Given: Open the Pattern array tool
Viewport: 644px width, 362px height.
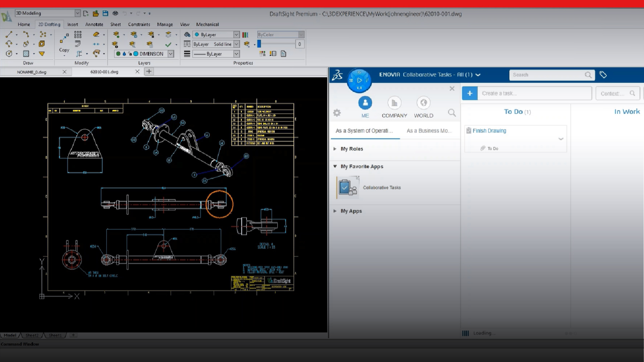Looking at the screenshot, I should (78, 34).
